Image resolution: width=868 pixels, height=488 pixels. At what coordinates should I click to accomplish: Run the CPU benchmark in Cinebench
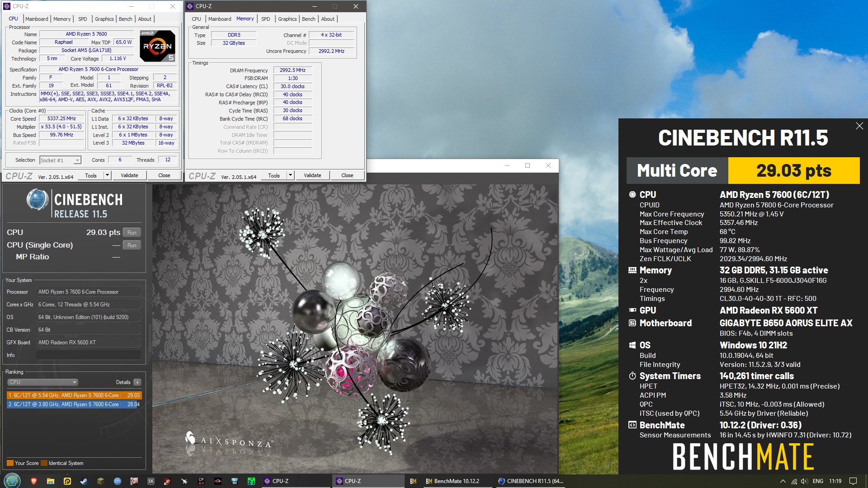pos(132,233)
